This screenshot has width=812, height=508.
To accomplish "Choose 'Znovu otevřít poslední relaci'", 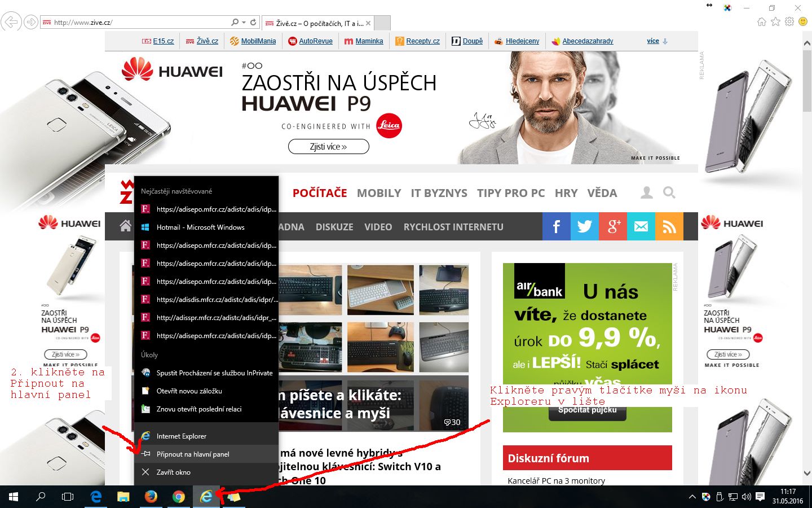I will pos(206,409).
